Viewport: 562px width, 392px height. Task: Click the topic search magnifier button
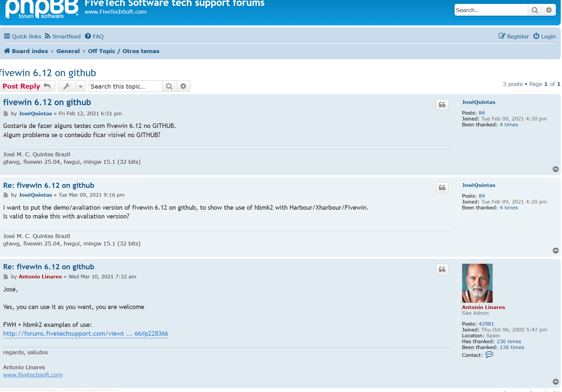[x=169, y=86]
